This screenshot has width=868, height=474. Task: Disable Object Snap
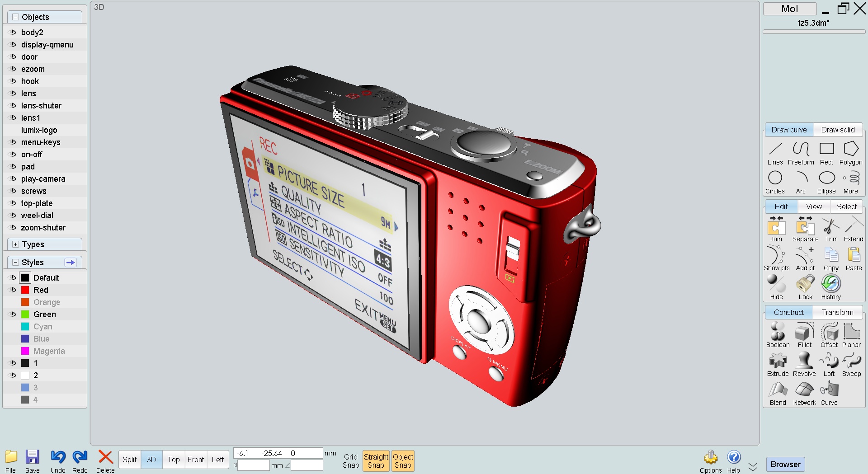click(x=403, y=461)
